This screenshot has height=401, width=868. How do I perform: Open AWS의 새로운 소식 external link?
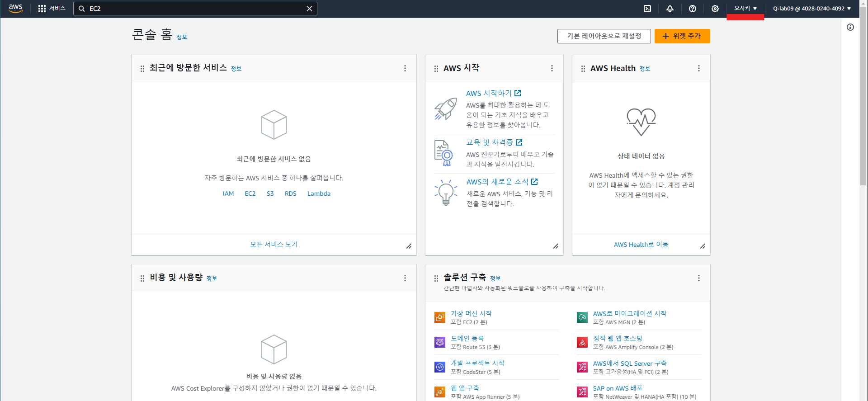[502, 182]
